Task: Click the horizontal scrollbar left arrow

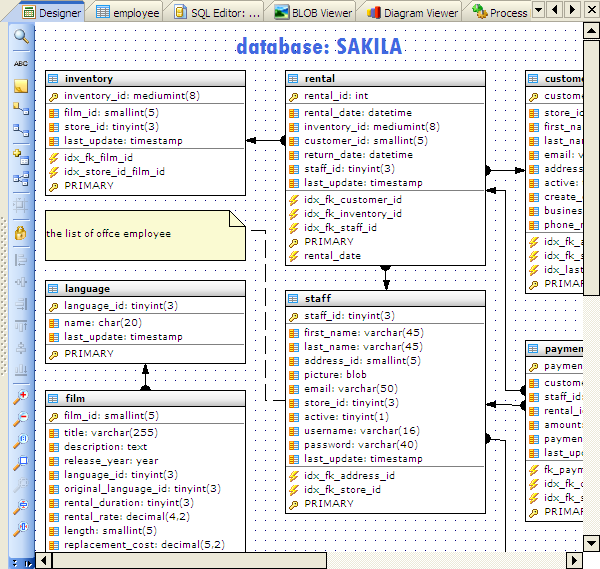Action: click(43, 561)
